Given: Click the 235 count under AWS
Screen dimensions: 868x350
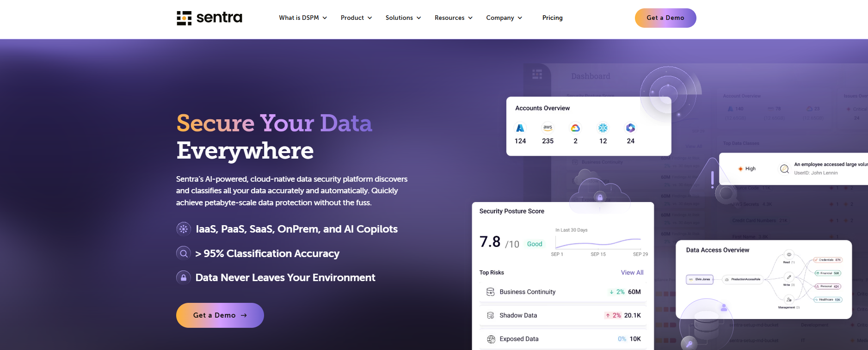Looking at the screenshot, I should (548, 141).
